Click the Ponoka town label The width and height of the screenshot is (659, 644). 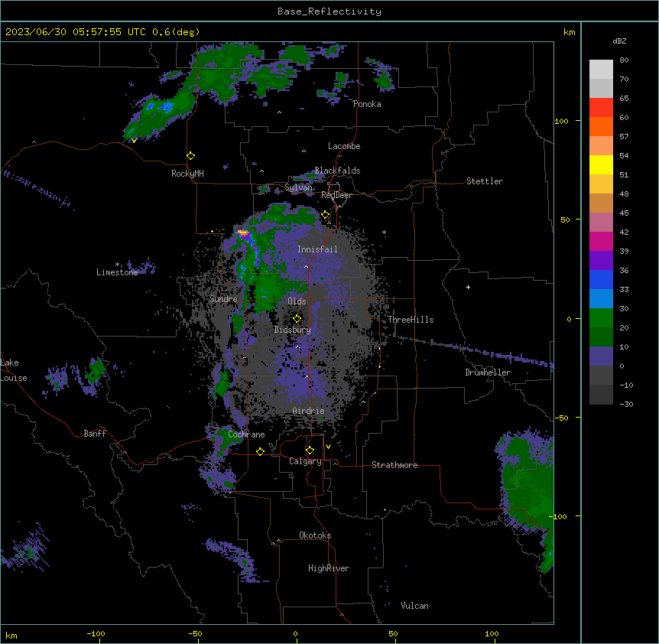coord(367,104)
